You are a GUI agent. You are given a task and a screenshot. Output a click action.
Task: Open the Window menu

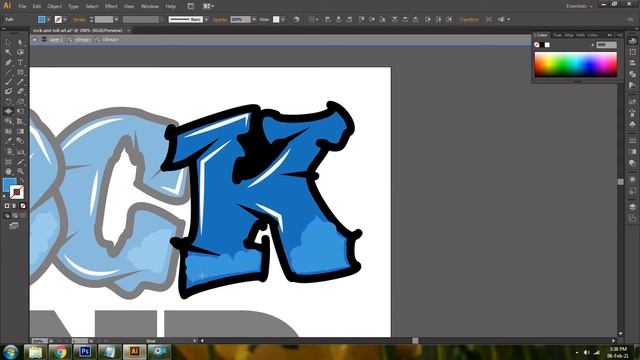click(149, 6)
